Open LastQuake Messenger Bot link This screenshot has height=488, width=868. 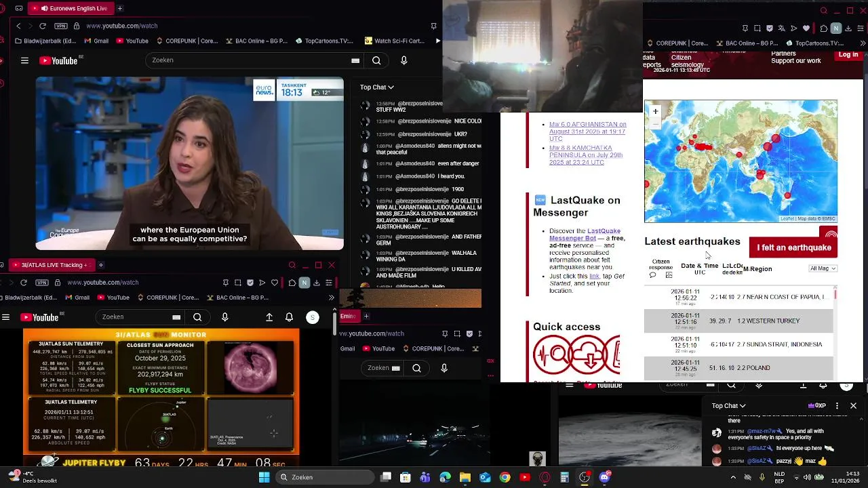(x=585, y=235)
